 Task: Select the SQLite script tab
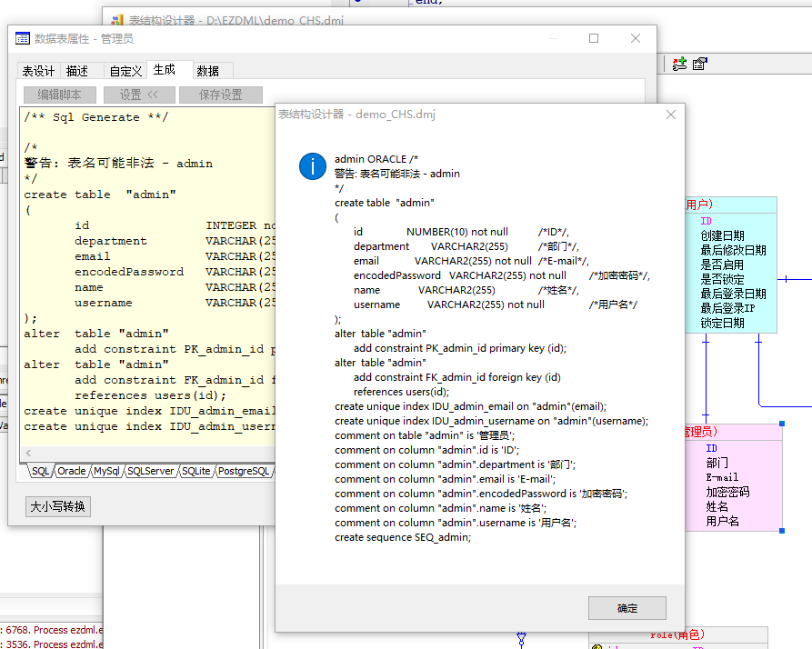[196, 471]
